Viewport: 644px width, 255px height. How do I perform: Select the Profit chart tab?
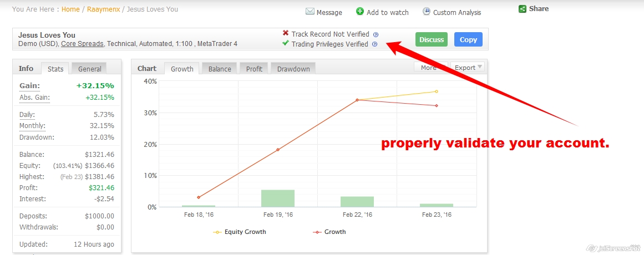pos(254,69)
